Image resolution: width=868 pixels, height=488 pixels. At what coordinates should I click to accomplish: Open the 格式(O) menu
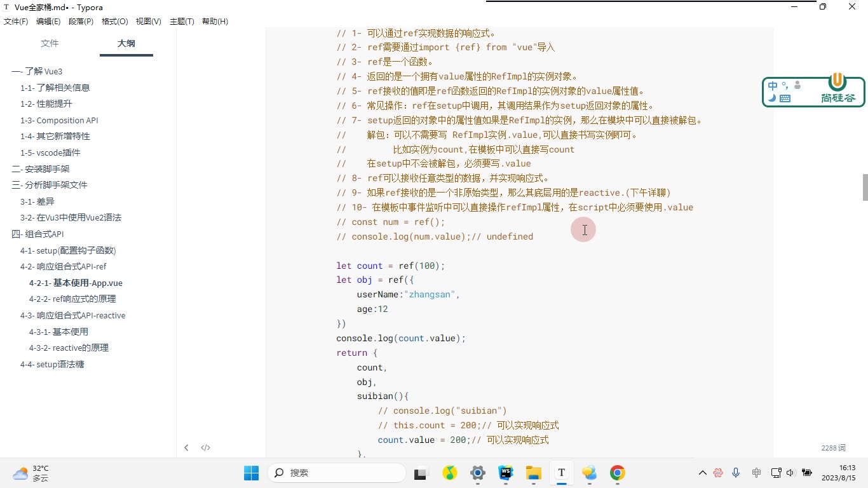[115, 21]
